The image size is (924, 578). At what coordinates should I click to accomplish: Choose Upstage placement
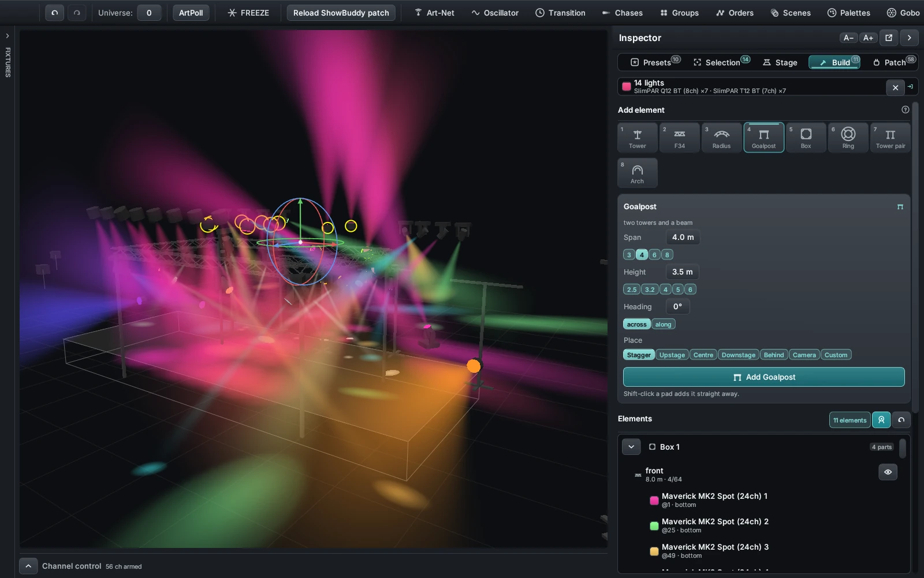coord(672,355)
